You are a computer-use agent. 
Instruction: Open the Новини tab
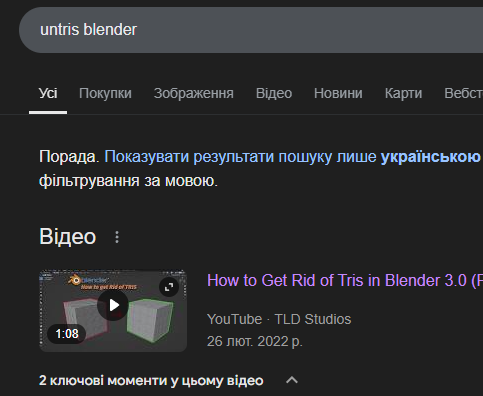(x=338, y=93)
